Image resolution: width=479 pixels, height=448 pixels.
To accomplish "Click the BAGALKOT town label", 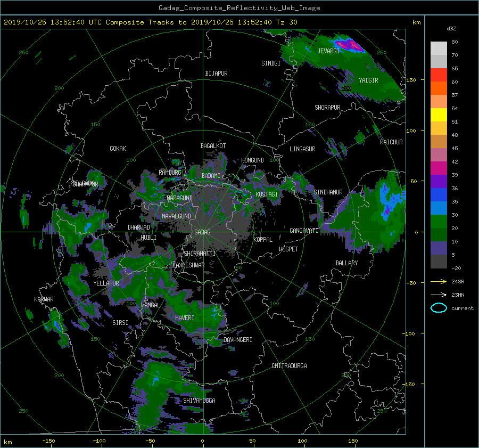I will (x=213, y=146).
